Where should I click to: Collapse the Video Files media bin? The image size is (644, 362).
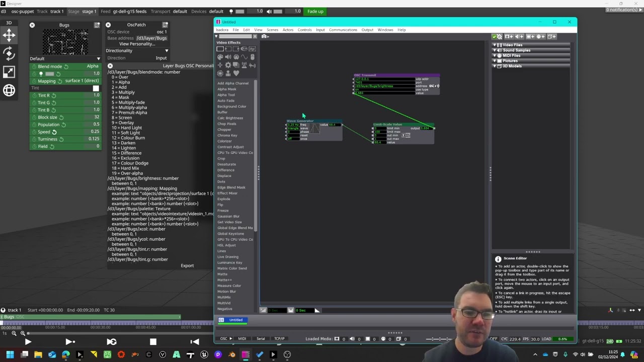(494, 45)
